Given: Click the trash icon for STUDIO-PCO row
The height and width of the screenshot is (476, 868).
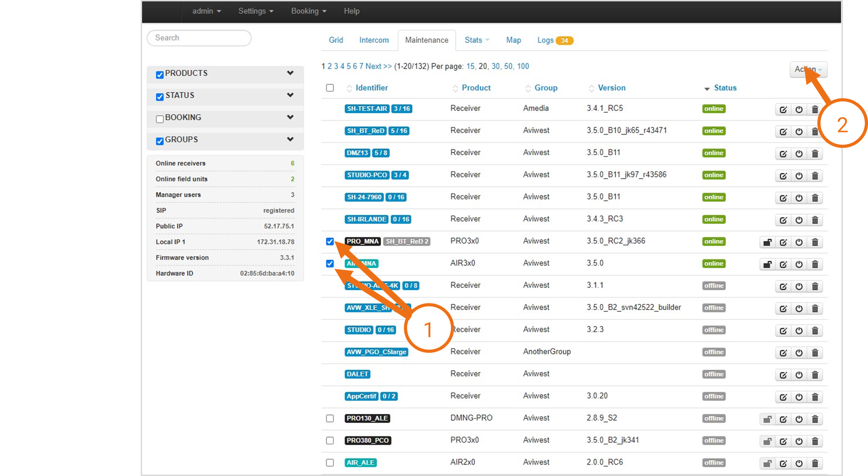Looking at the screenshot, I should [815, 176].
